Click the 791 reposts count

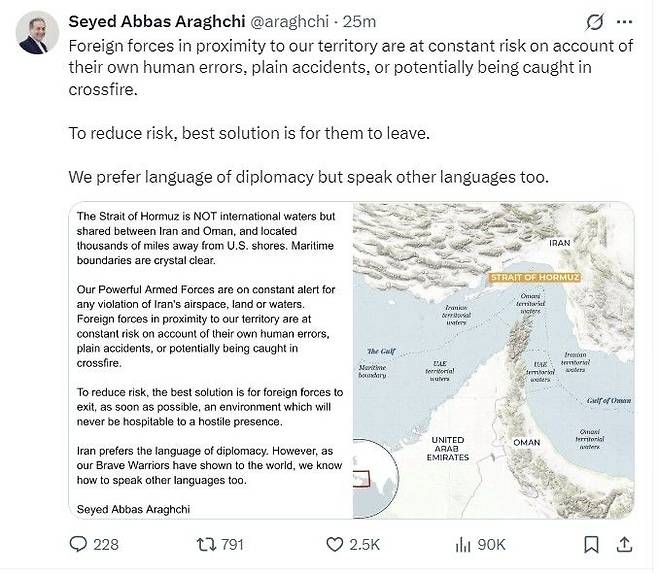tap(232, 544)
